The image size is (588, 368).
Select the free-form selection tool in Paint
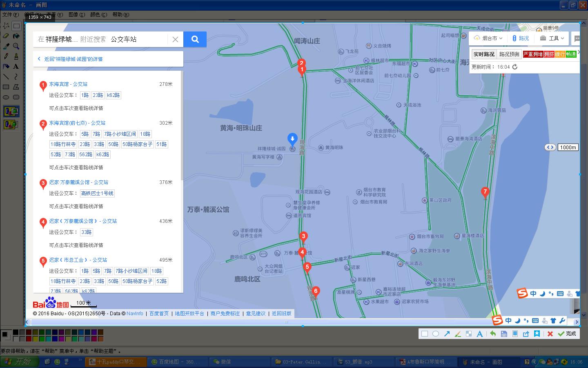[6, 26]
